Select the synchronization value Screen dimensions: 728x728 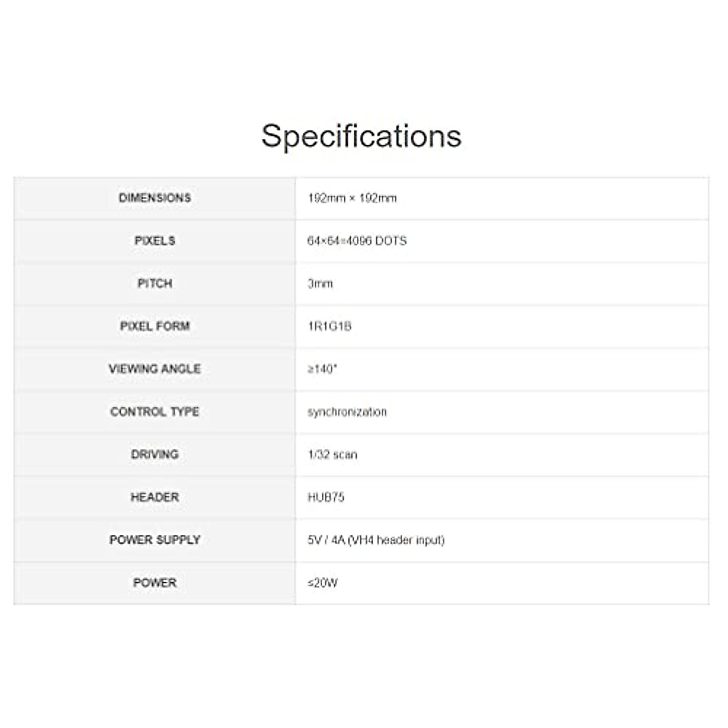pos(347,412)
